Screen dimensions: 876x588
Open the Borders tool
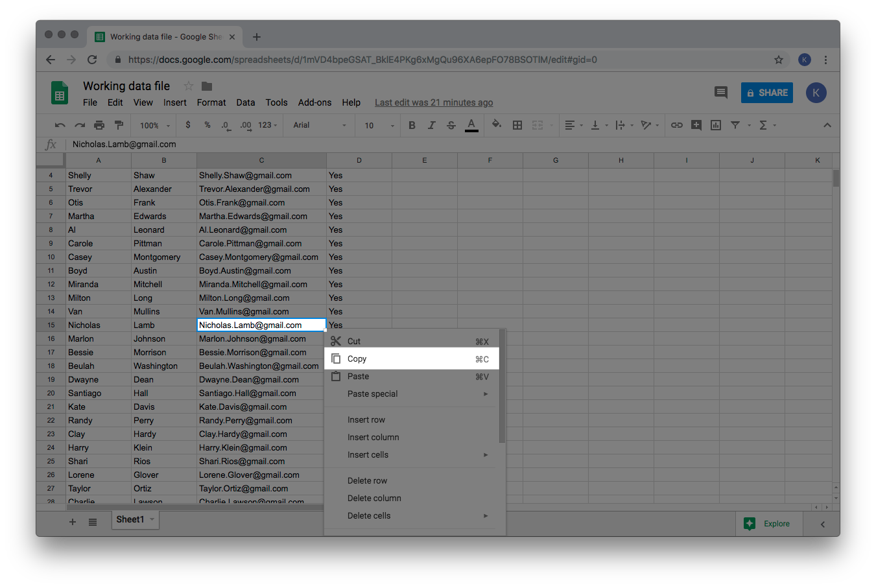(517, 125)
